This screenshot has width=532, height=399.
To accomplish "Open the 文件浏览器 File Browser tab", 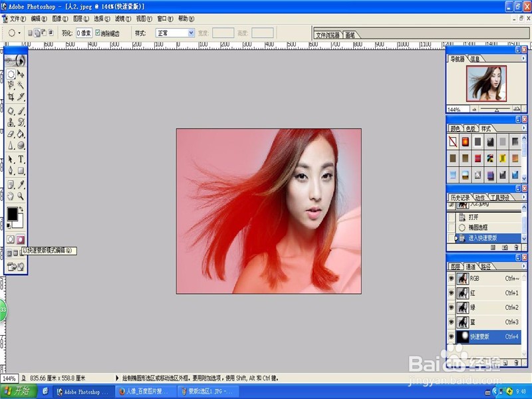I will click(327, 35).
